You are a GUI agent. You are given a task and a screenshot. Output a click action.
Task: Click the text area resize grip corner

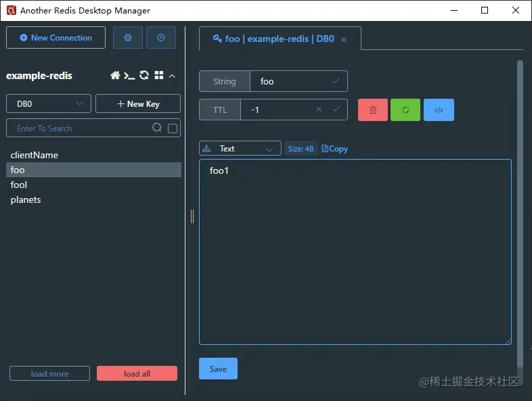[508, 341]
